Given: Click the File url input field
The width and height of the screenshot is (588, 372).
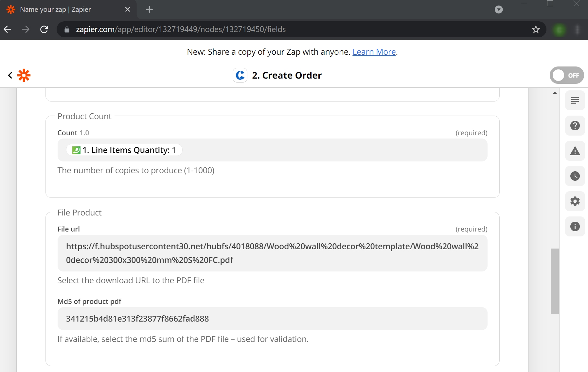Looking at the screenshot, I should coord(272,253).
